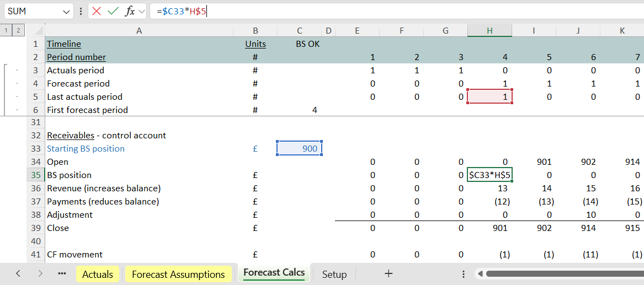
Task: Go to the Setup sheet tab
Action: (x=334, y=274)
